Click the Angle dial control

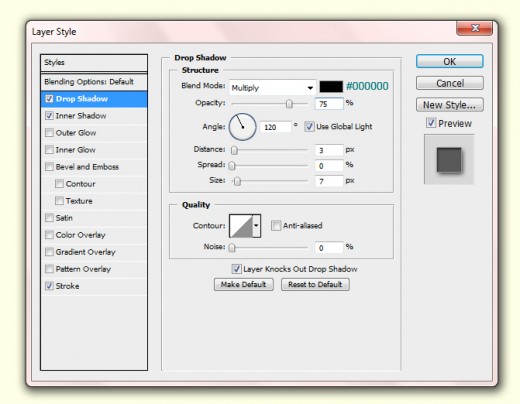click(242, 127)
